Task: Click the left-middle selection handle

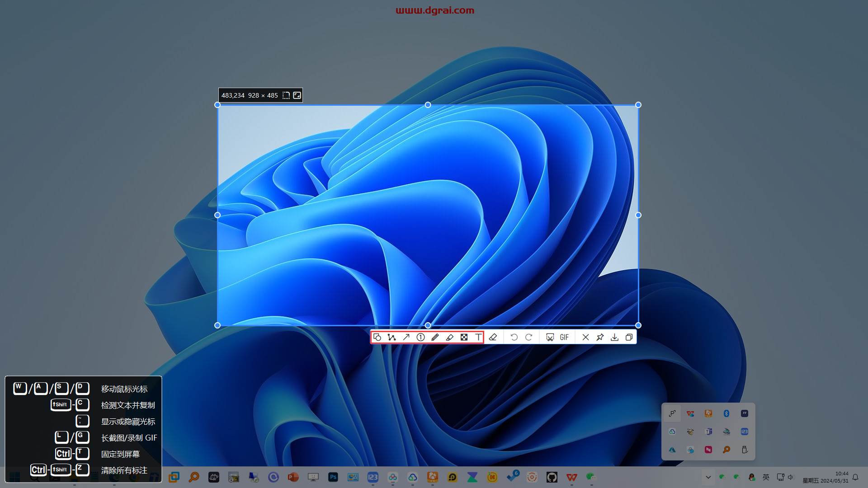Action: click(x=217, y=215)
